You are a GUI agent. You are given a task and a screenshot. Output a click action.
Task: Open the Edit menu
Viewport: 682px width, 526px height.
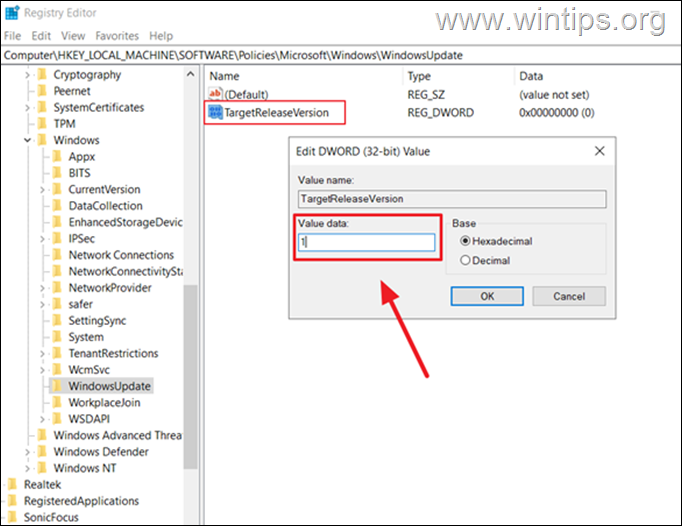point(41,36)
